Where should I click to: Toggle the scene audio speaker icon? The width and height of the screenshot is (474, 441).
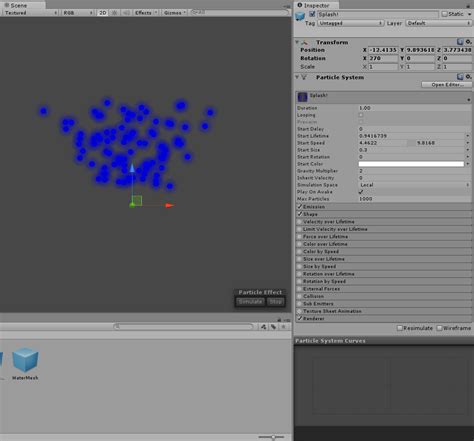(126, 13)
